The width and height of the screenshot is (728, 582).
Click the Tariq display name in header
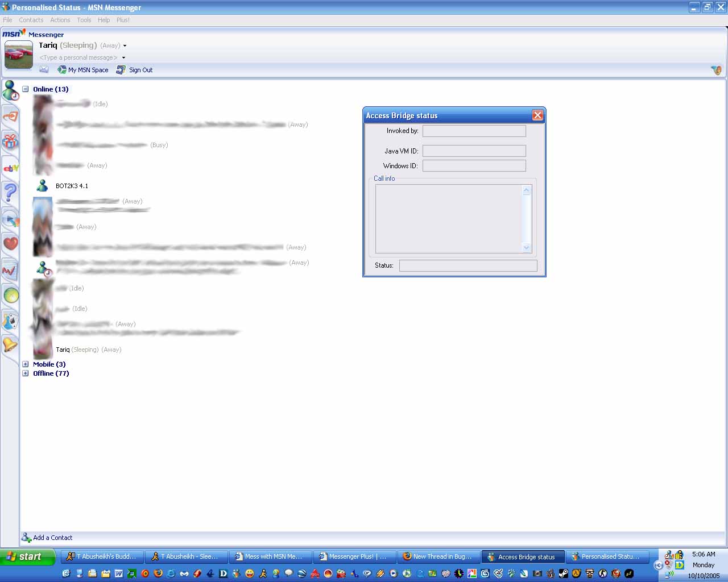tap(48, 45)
